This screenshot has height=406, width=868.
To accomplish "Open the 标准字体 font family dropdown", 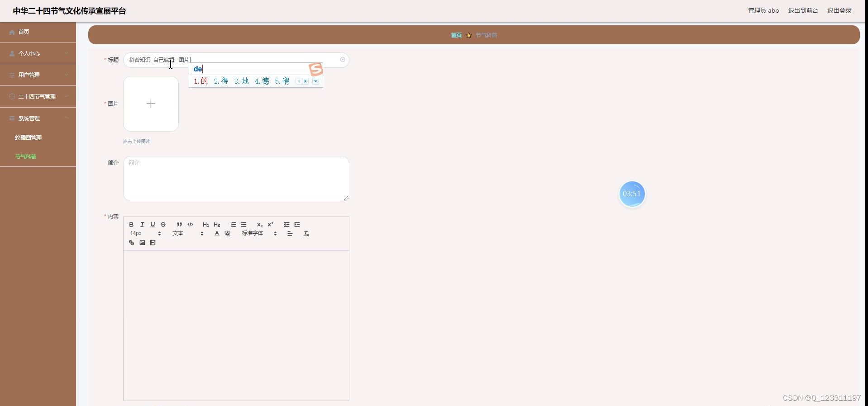I will point(259,234).
